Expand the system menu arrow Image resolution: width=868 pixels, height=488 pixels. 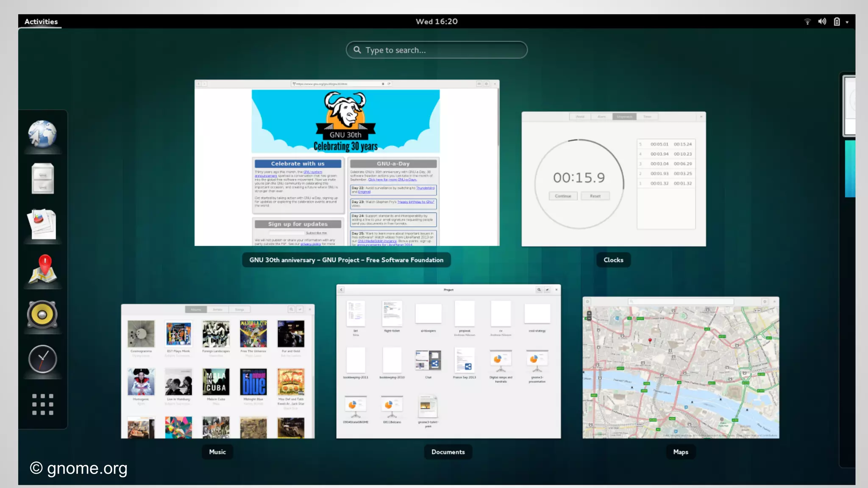coord(847,22)
